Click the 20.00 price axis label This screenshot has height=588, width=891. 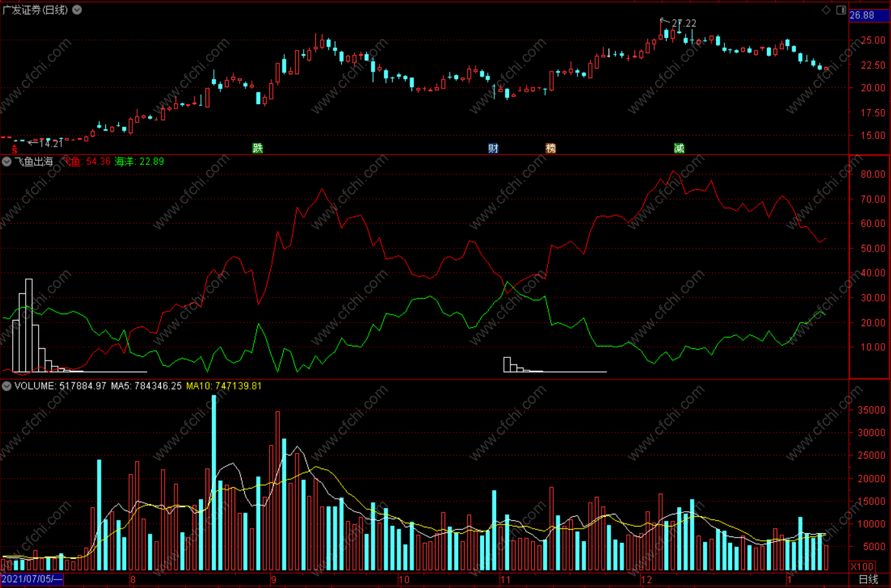pyautogui.click(x=873, y=88)
